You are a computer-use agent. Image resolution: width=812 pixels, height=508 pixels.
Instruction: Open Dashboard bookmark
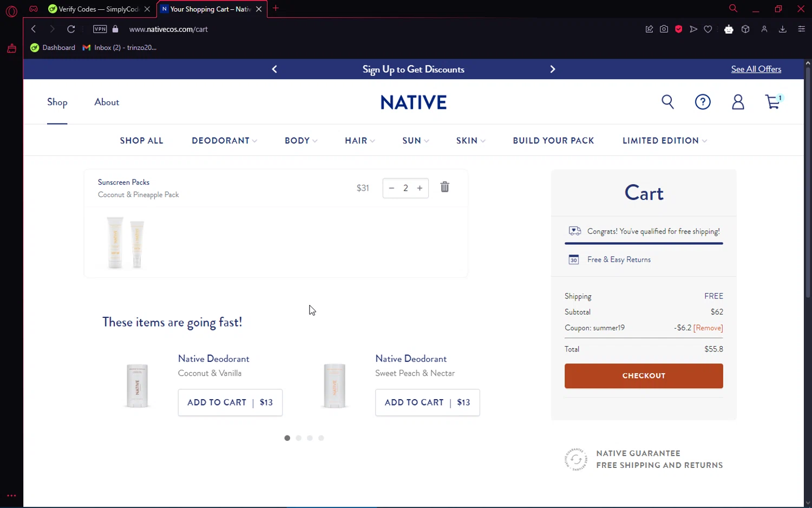[53, 48]
